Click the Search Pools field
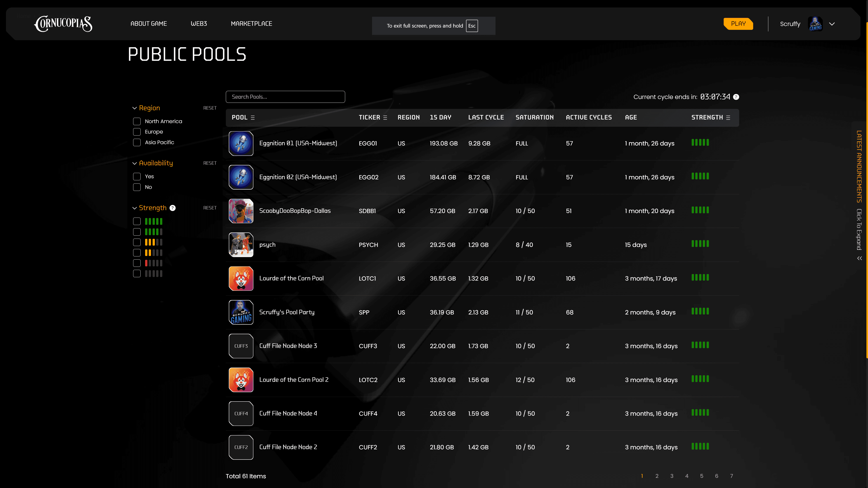 pyautogui.click(x=285, y=97)
